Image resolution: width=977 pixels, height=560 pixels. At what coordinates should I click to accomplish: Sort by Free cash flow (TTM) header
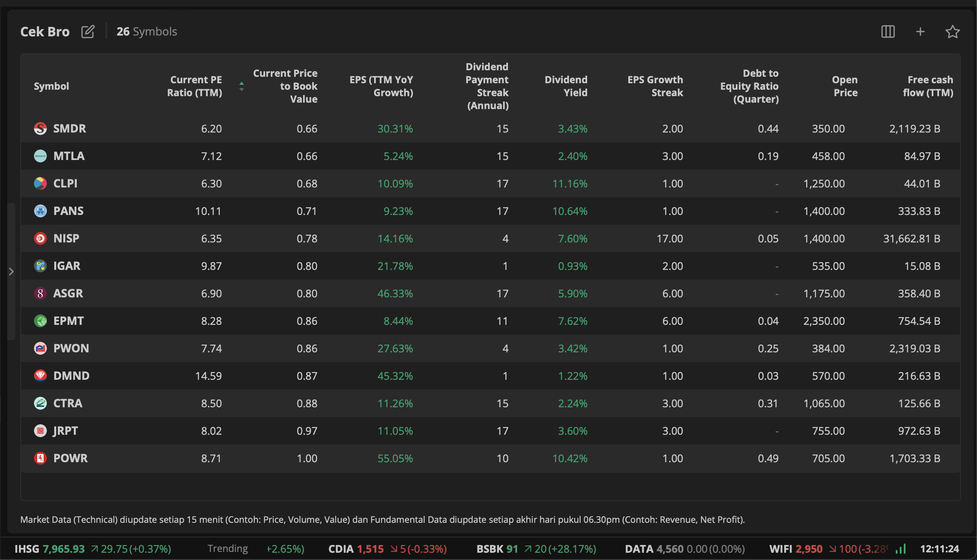point(928,86)
